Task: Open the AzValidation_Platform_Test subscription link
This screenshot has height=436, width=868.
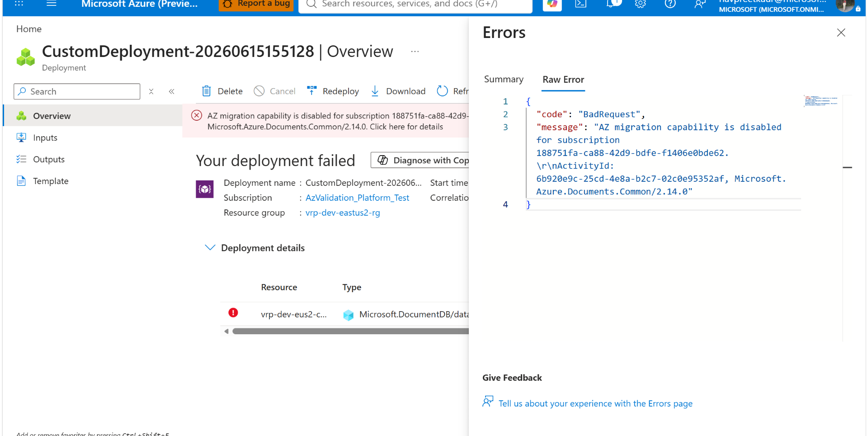Action: coord(357,198)
